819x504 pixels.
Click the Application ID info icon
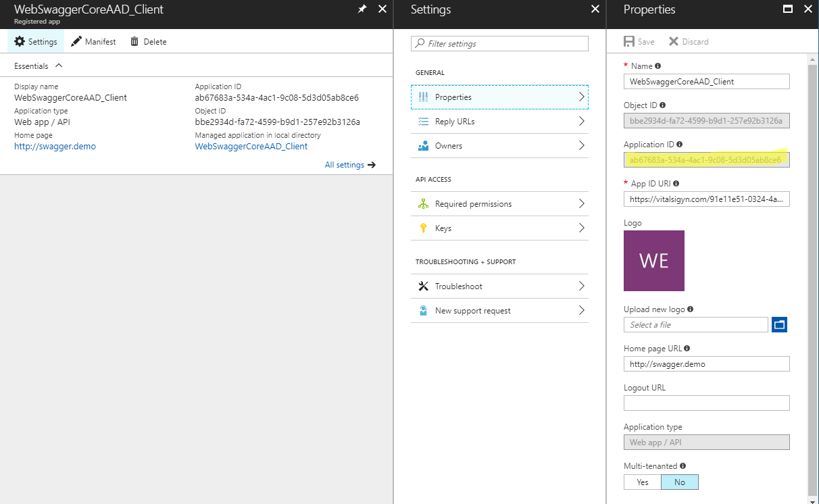coord(679,145)
